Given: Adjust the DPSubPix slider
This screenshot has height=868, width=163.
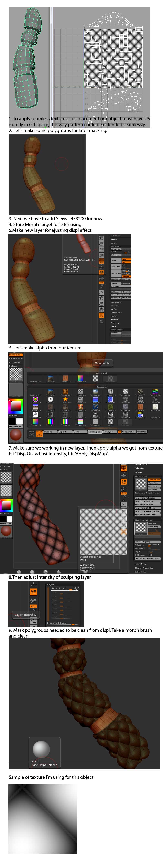Looking at the screenshot, I should tap(154, 545).
